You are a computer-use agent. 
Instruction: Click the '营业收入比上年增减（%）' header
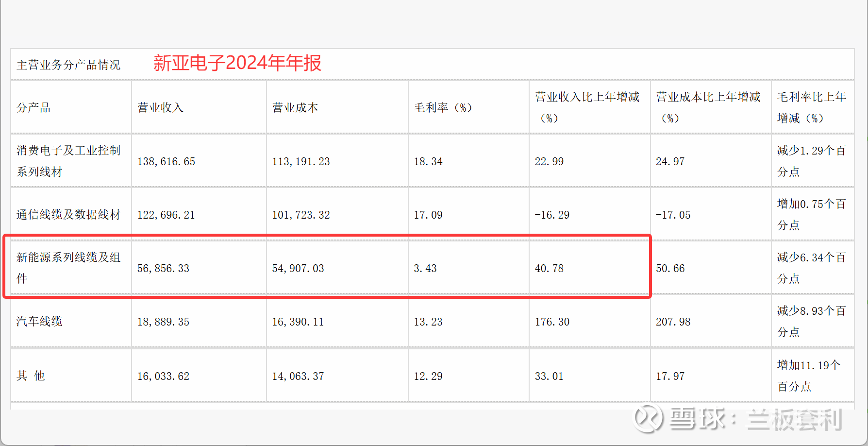pyautogui.click(x=587, y=107)
